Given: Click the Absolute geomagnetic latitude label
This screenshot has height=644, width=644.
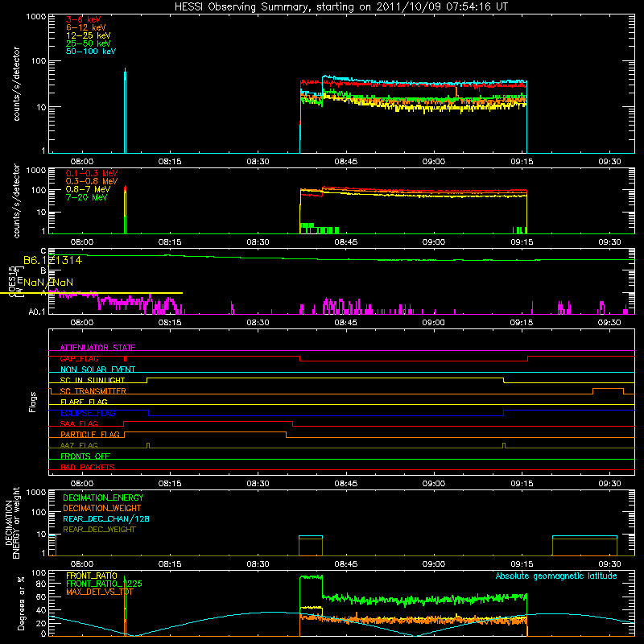Looking at the screenshot, I should (x=556, y=576).
